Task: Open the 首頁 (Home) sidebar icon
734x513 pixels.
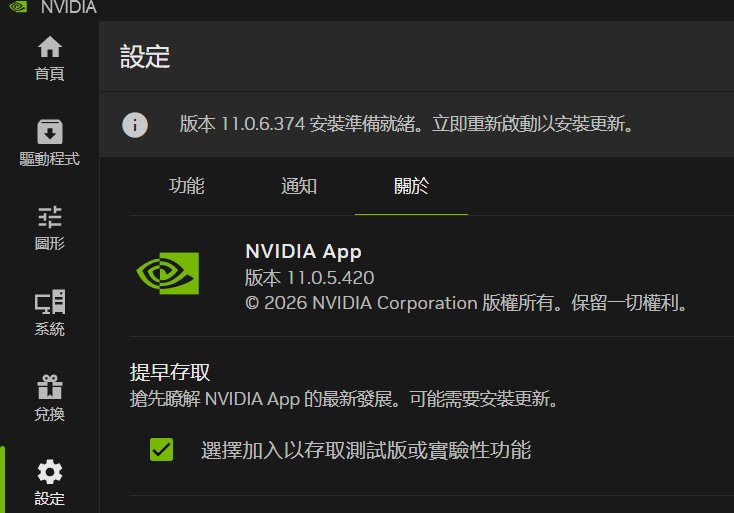Action: click(x=49, y=48)
